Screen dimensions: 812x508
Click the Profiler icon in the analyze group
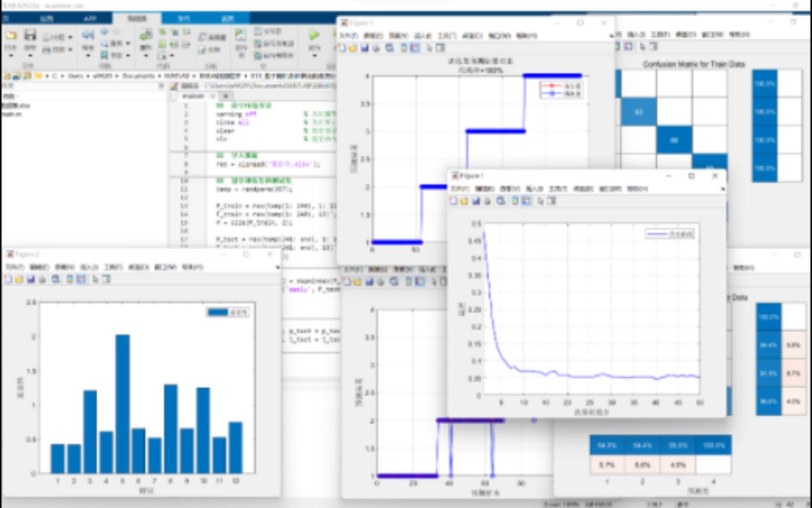(203, 37)
